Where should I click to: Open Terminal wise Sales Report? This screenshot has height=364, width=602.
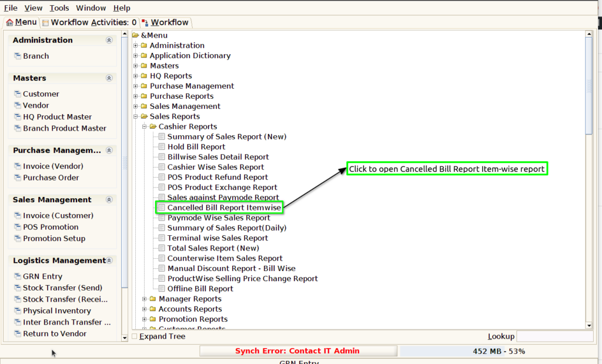point(218,238)
